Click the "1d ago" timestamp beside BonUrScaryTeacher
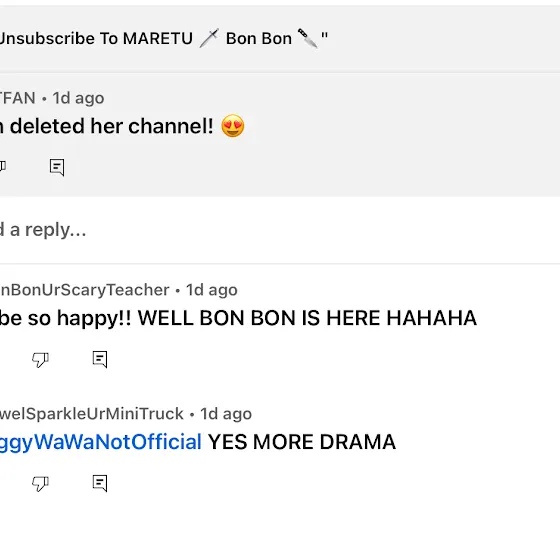560x560 pixels. click(211, 290)
